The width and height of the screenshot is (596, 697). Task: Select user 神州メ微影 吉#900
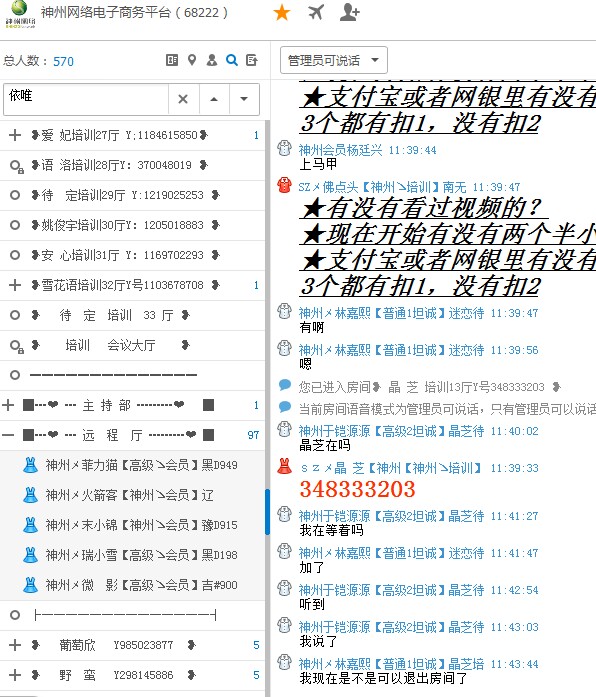pos(132,585)
